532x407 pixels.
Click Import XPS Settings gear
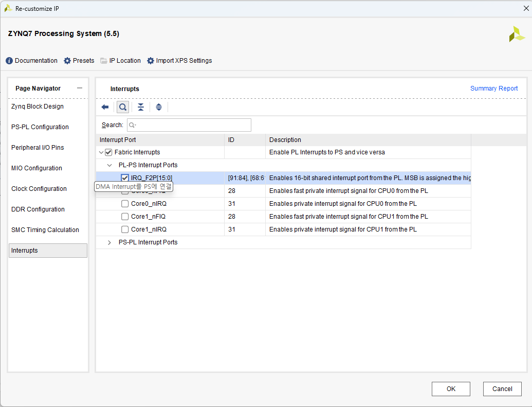(179, 61)
